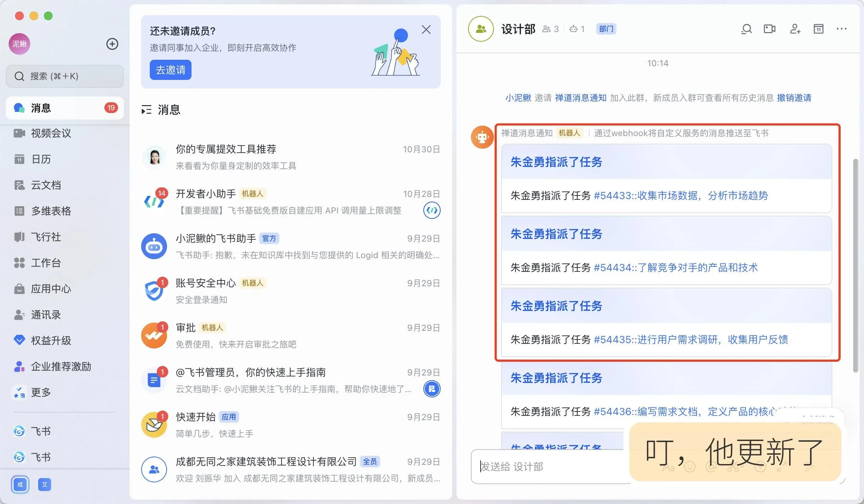Click the bot count icon showing 1
The height and width of the screenshot is (504, 864).
577,29
